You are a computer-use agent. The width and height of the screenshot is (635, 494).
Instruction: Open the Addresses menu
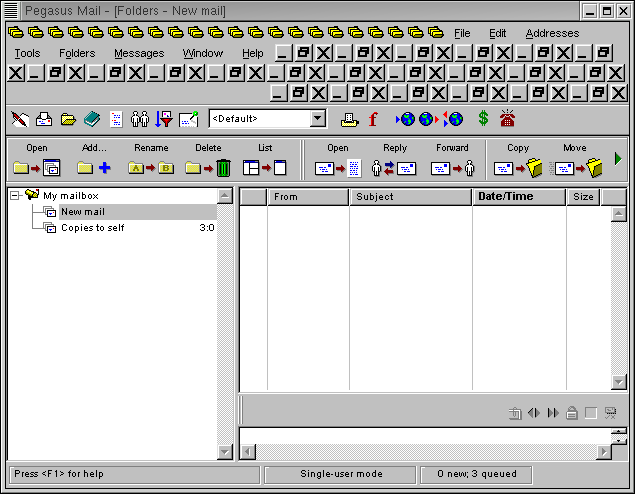pyautogui.click(x=552, y=33)
